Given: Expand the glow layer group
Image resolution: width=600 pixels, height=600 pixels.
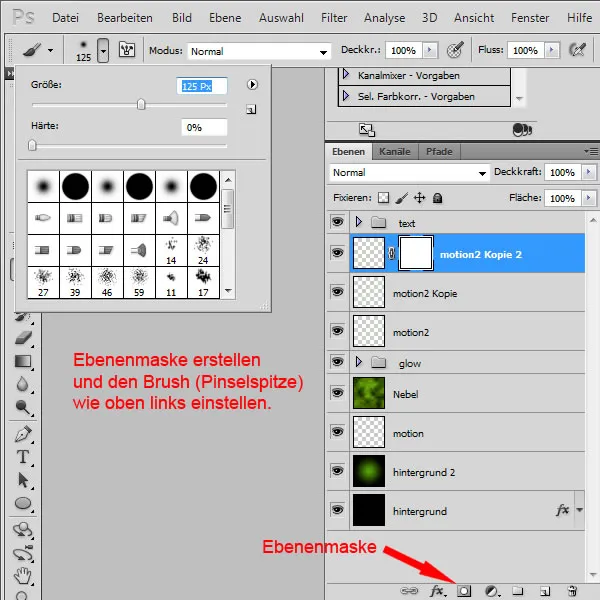Looking at the screenshot, I should pos(360,363).
